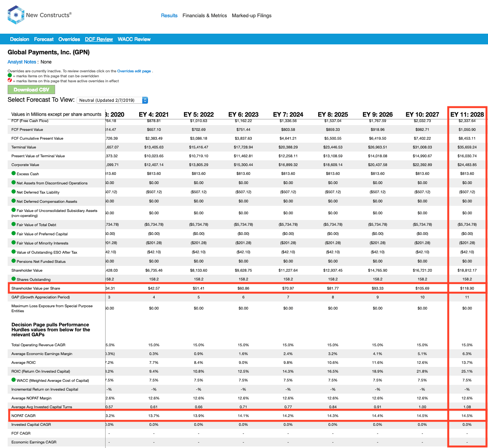Click the green dot for Fair Value of Total Debt

13,224
